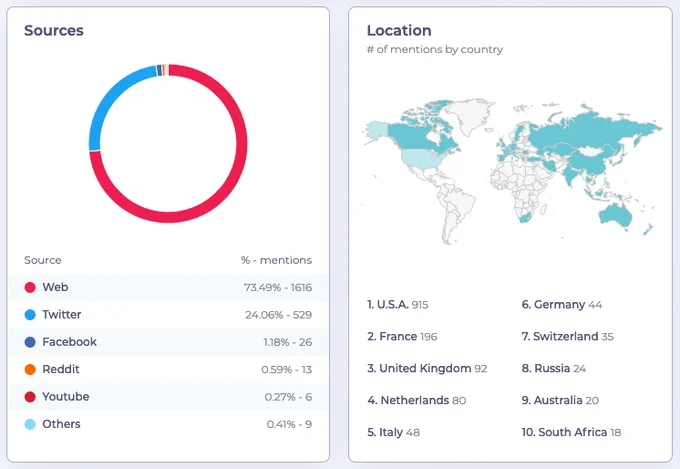Click the '10. South Africa 18' entry
680x469 pixels.
(x=571, y=432)
